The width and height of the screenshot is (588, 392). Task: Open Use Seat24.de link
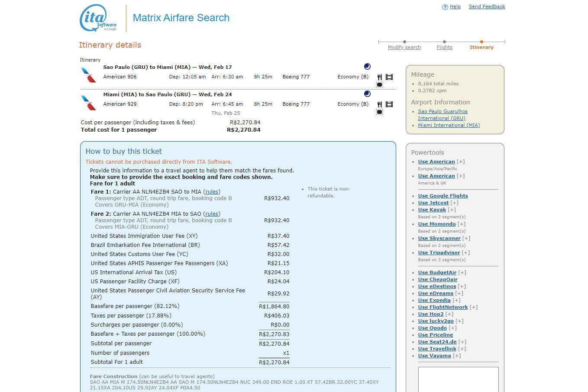[437, 342]
